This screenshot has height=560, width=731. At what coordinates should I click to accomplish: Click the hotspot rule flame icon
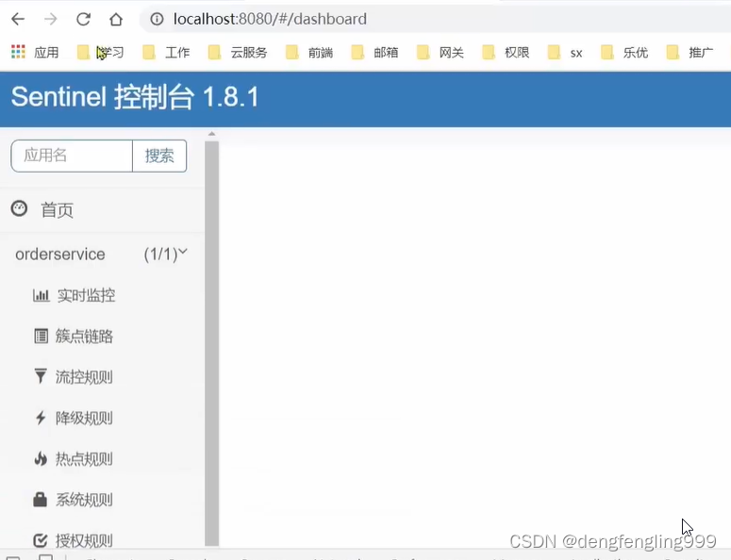point(41,459)
